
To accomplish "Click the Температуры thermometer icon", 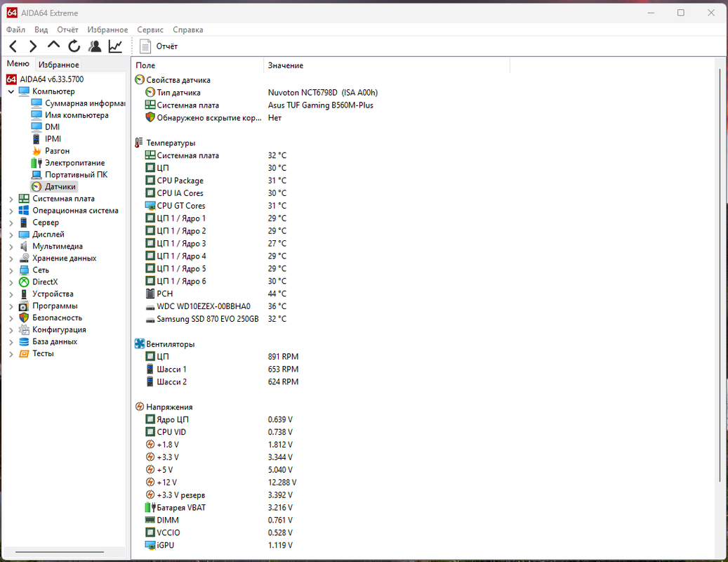I will click(x=139, y=143).
